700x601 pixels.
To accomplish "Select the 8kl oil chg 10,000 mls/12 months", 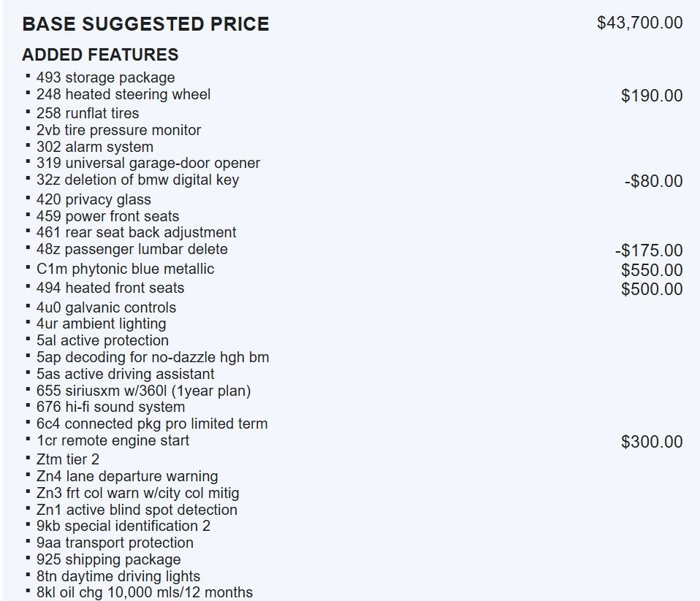I will pyautogui.click(x=145, y=592).
